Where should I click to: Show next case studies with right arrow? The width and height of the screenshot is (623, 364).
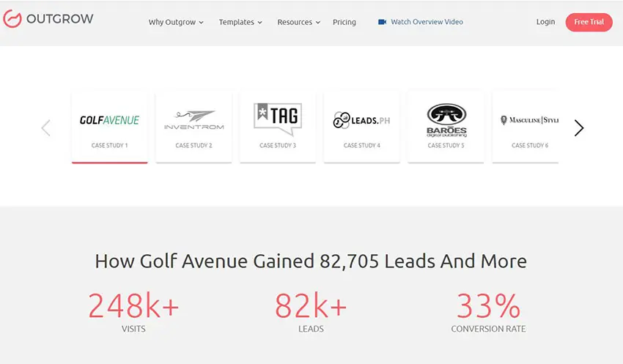[x=579, y=128]
